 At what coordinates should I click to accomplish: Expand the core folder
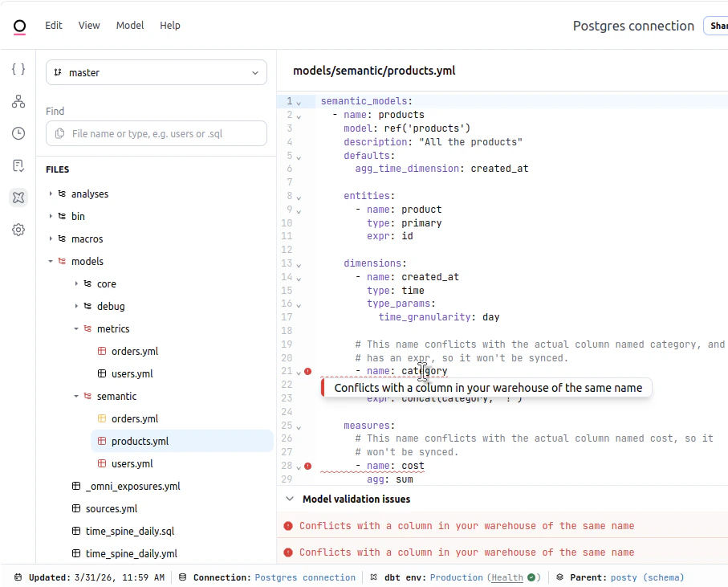(76, 283)
